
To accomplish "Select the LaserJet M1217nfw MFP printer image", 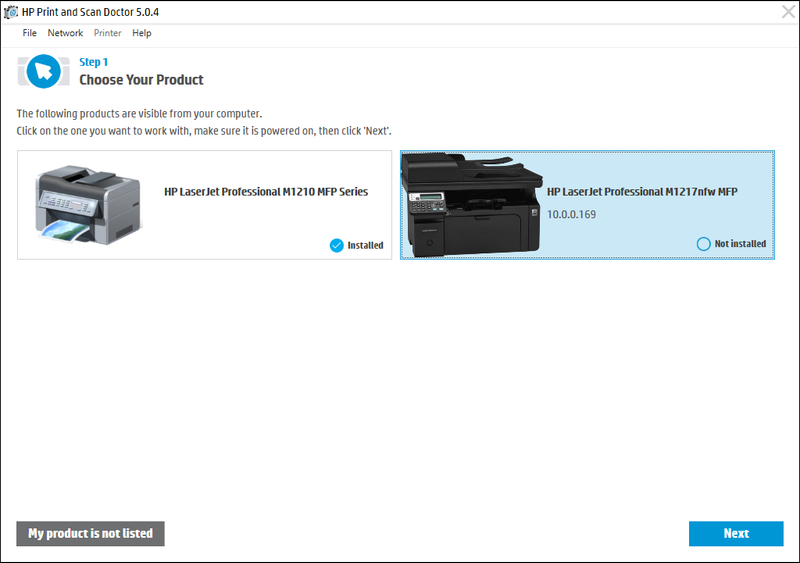I will (471, 205).
